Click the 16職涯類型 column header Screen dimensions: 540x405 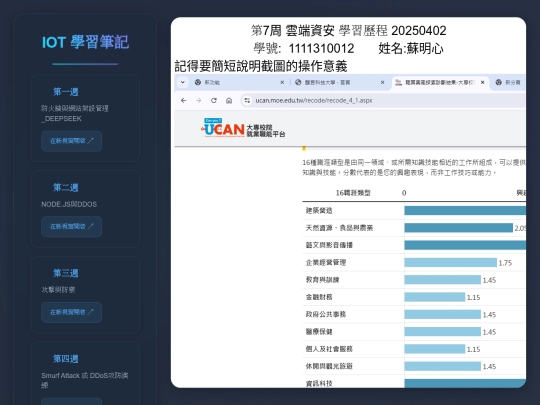pyautogui.click(x=353, y=193)
